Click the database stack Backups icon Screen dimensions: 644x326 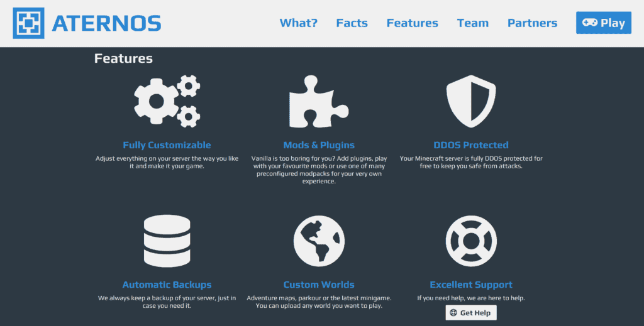tap(167, 241)
